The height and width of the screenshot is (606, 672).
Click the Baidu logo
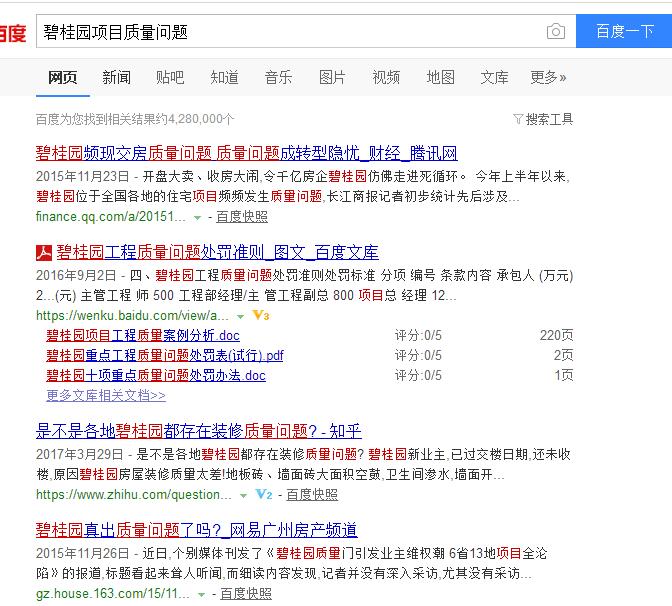pos(13,33)
